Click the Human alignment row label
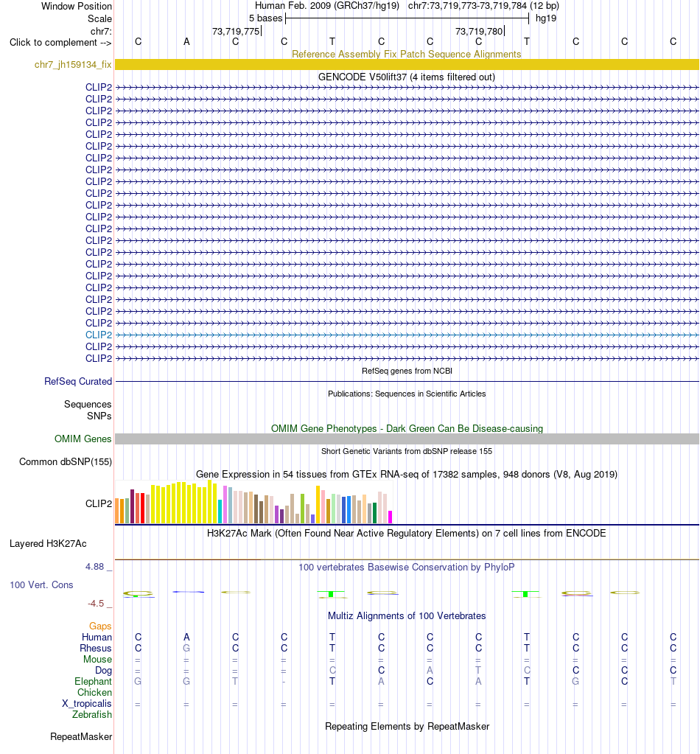This screenshot has width=700, height=754. [x=97, y=637]
